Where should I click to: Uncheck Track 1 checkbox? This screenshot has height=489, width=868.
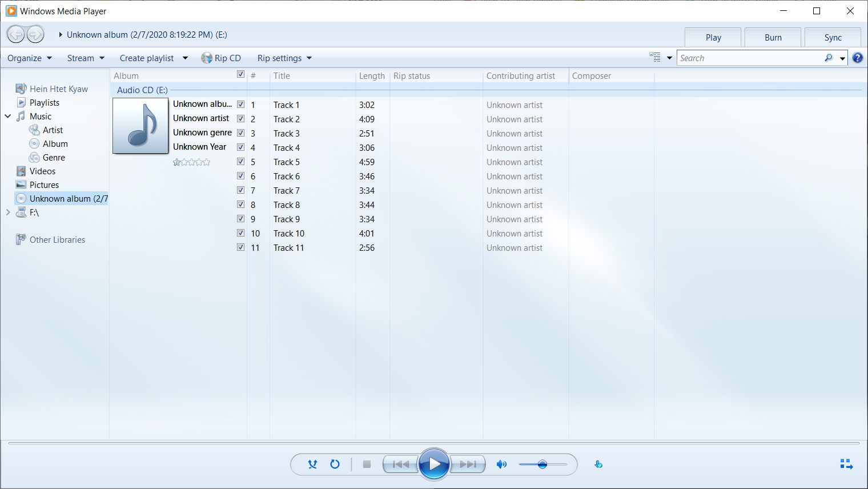(240, 105)
